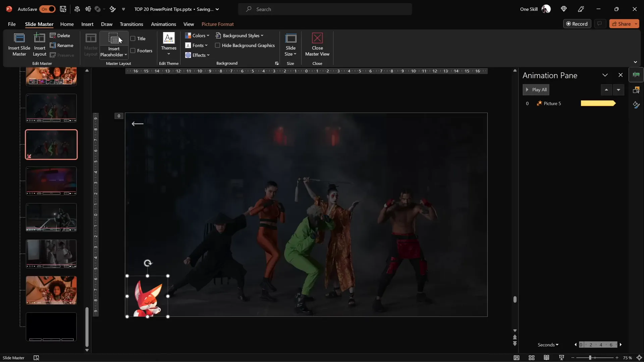Fit slide to current window
The image size is (644, 362).
639,358
